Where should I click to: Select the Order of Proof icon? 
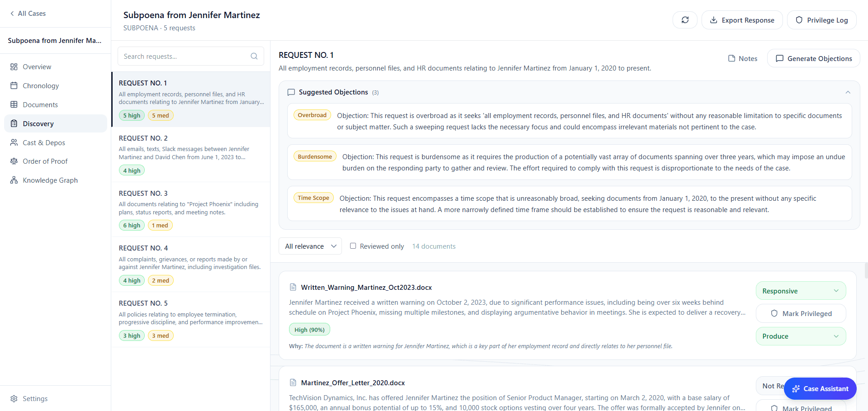[x=14, y=161]
